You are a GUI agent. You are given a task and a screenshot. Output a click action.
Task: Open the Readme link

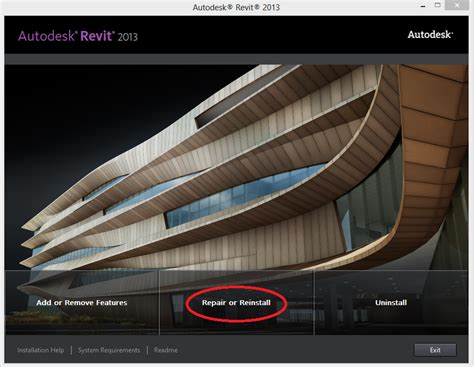pos(166,350)
